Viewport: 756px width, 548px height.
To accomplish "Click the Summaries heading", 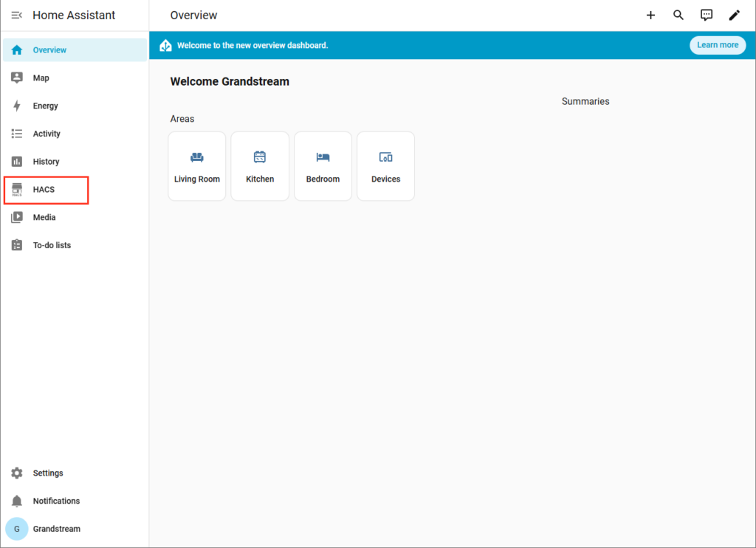I will pyautogui.click(x=585, y=101).
